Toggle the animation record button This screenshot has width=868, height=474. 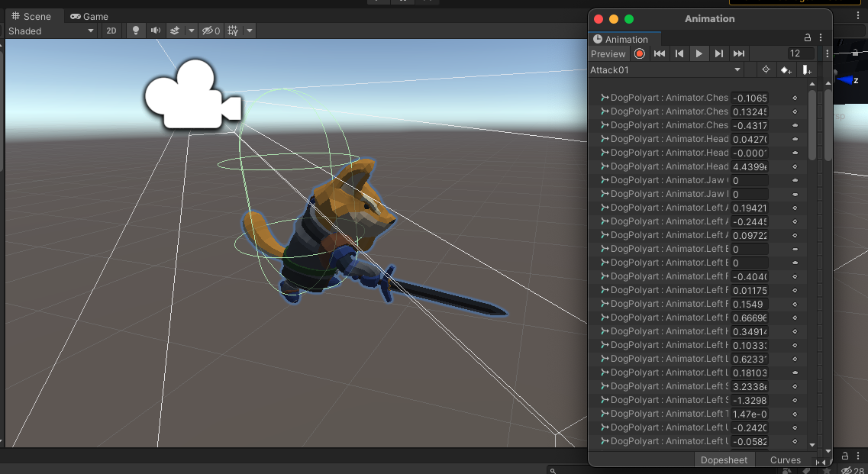640,53
